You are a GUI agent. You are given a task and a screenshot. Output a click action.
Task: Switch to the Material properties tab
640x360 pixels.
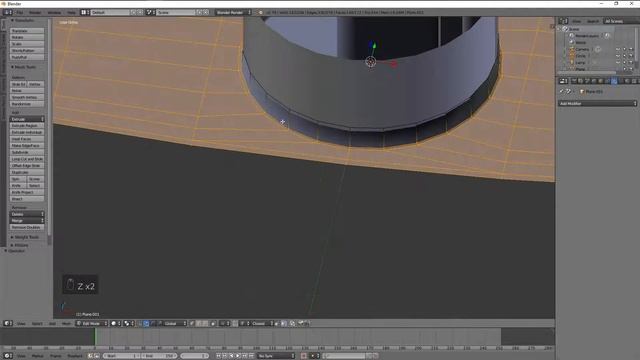point(627,81)
